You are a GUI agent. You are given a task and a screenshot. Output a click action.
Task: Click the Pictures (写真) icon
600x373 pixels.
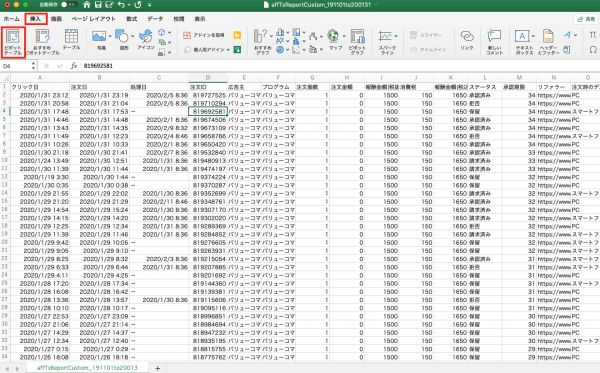[99, 37]
